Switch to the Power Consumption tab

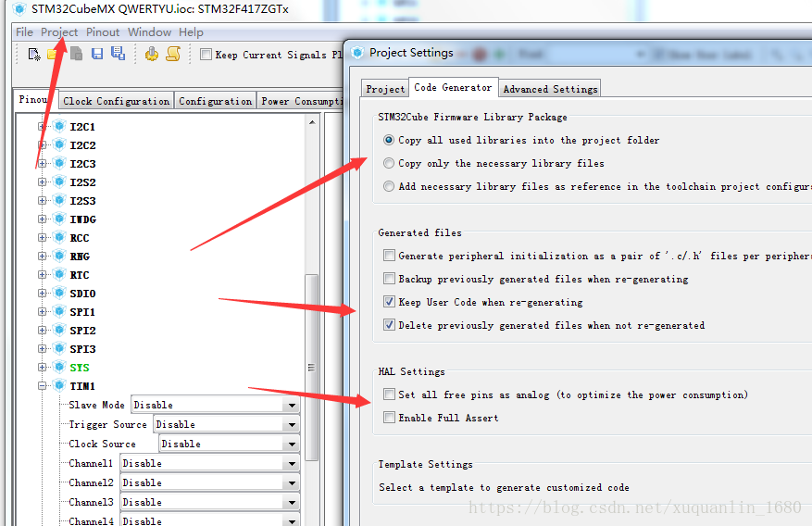click(300, 101)
